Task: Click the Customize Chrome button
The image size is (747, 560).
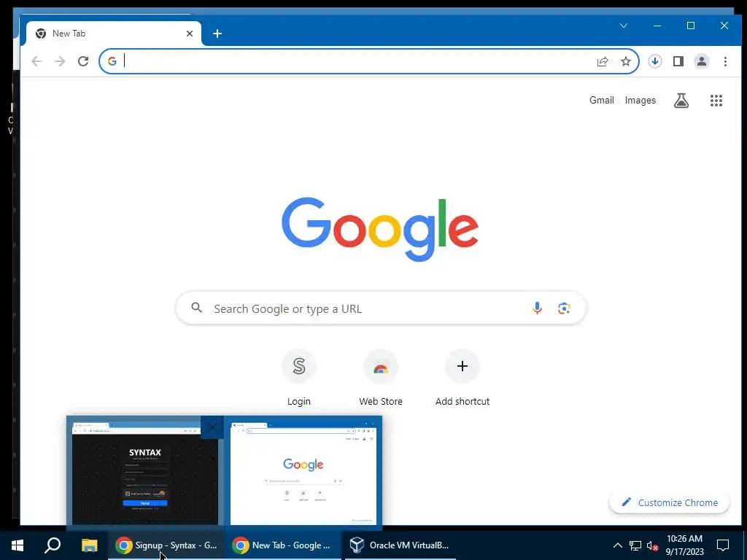Action: [x=670, y=503]
